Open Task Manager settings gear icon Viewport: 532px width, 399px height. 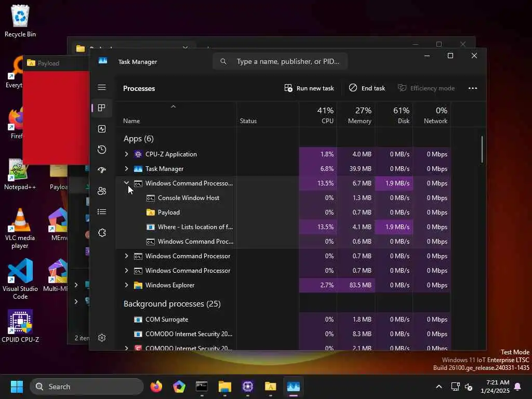102,338
